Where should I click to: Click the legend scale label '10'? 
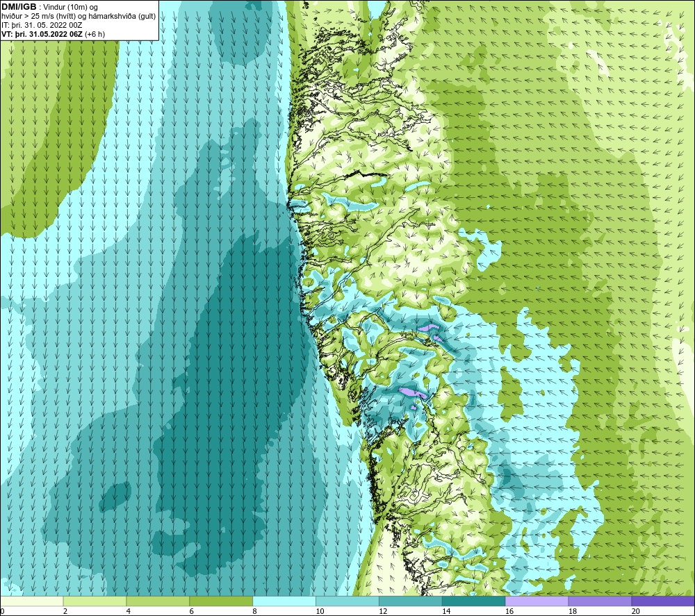point(319,611)
